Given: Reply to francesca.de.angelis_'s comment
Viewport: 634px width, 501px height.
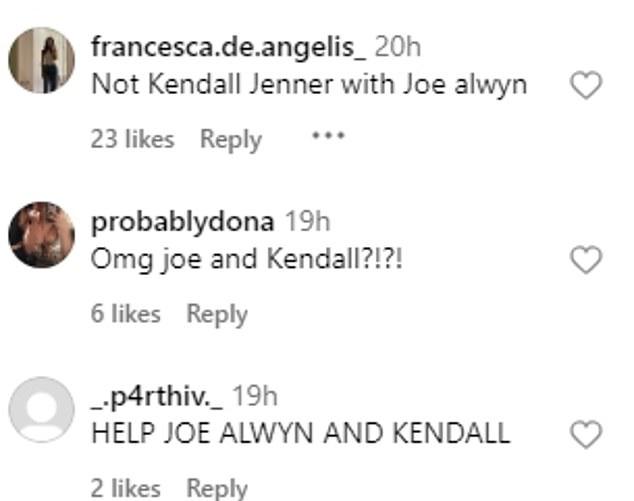Looking at the screenshot, I should click(x=231, y=139).
